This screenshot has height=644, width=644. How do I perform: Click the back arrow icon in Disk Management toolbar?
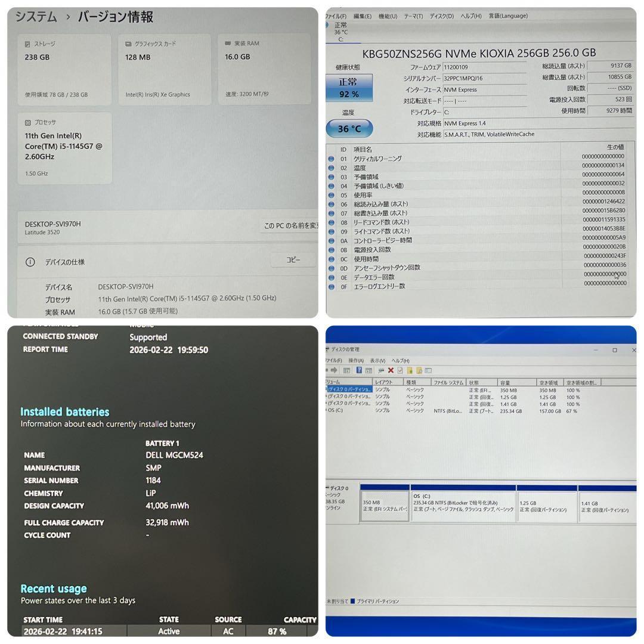tap(334, 370)
